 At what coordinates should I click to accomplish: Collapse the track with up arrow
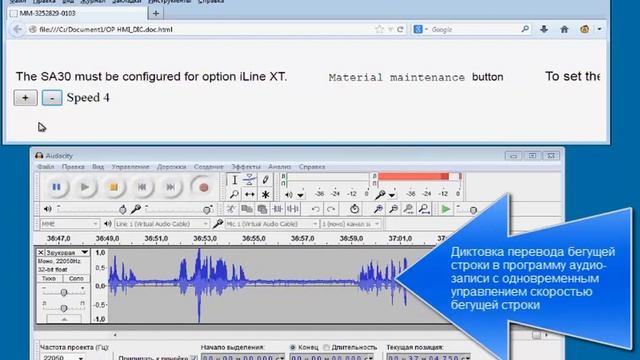[x=64, y=320]
